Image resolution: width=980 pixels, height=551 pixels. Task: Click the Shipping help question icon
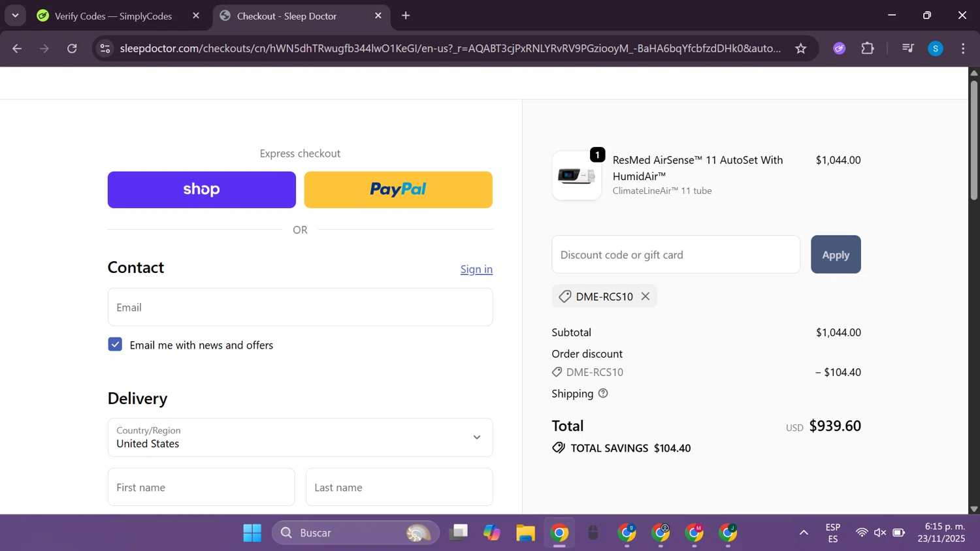click(603, 393)
